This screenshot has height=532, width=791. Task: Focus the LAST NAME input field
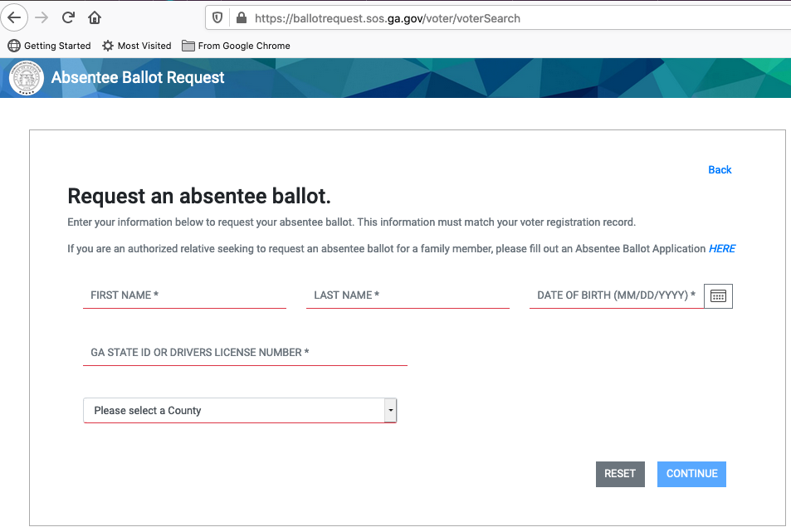point(407,295)
